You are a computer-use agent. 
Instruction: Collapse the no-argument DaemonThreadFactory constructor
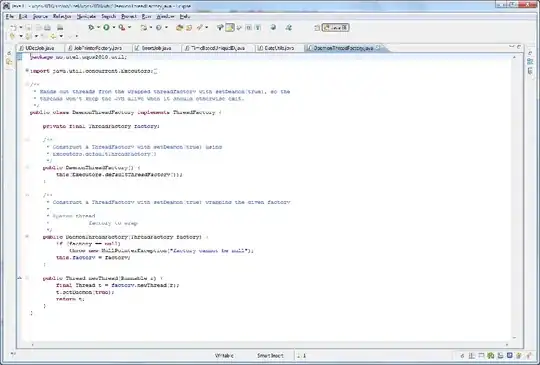pos(27,167)
